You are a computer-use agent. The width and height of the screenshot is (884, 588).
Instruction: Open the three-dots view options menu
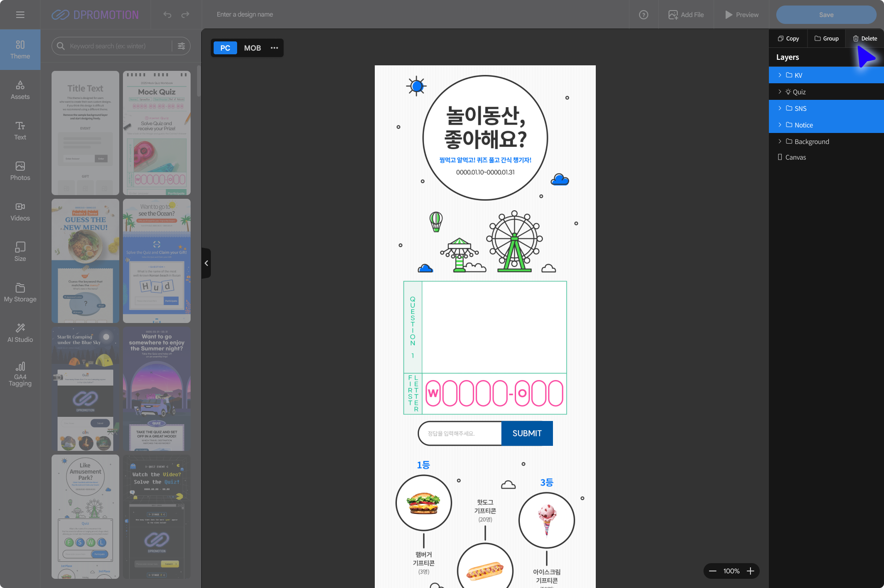(x=274, y=48)
